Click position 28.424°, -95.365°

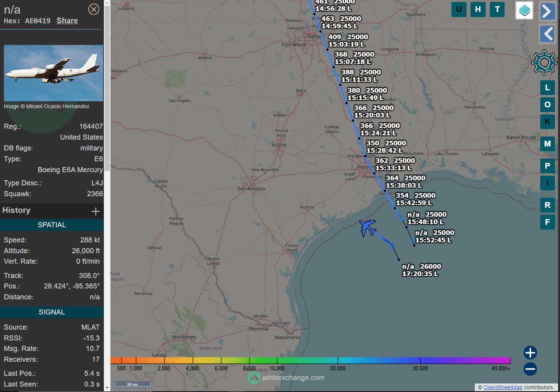tap(72, 286)
